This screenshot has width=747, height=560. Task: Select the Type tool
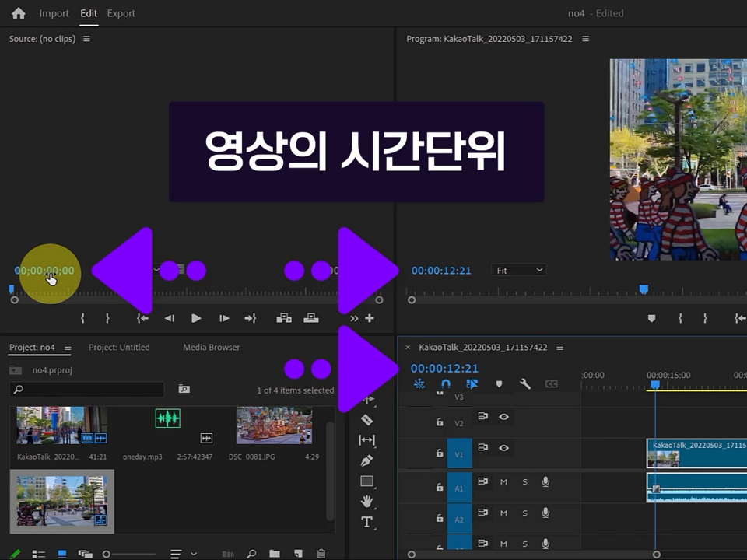pos(366,523)
